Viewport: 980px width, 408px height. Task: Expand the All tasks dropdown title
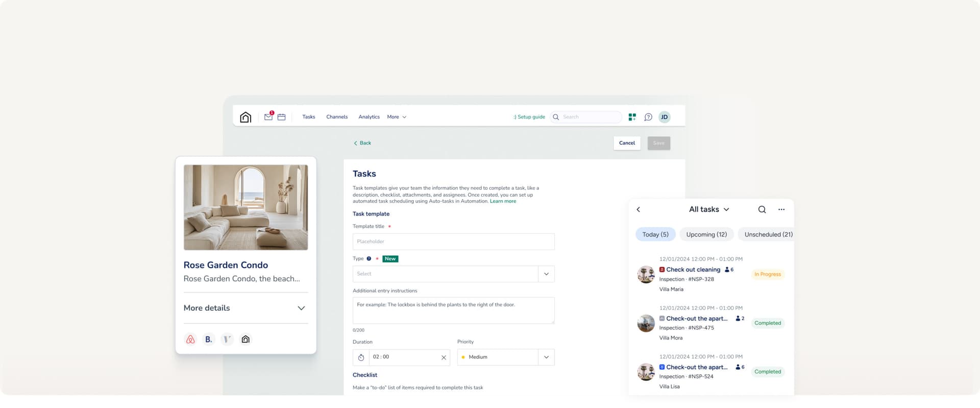[x=708, y=209]
